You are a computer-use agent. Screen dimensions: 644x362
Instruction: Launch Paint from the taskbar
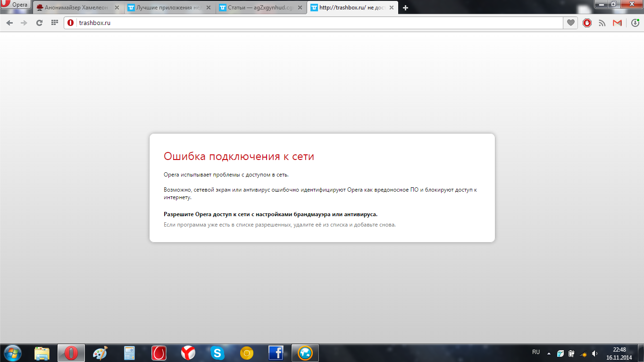(100, 353)
